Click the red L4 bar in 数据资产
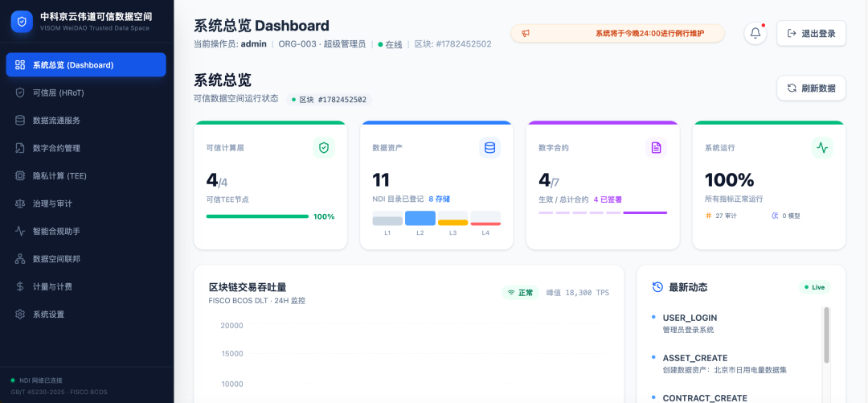The height and width of the screenshot is (403, 868). click(485, 224)
